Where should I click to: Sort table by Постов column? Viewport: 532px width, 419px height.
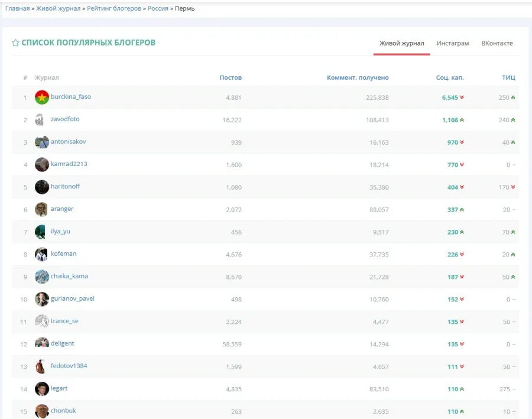point(231,77)
